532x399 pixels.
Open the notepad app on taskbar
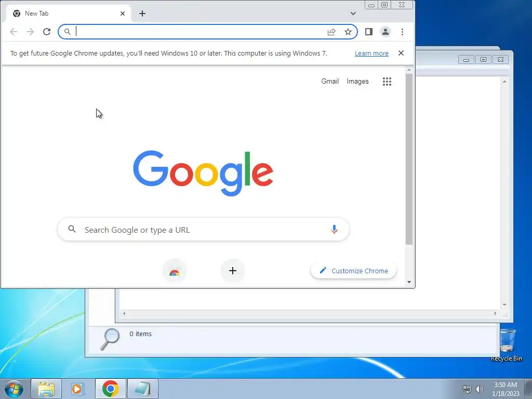[x=143, y=389]
